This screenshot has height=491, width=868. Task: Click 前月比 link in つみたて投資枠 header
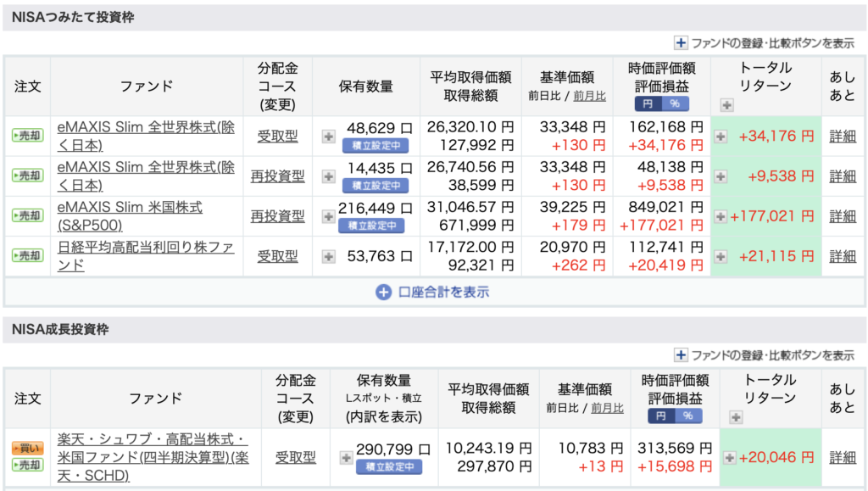click(590, 96)
